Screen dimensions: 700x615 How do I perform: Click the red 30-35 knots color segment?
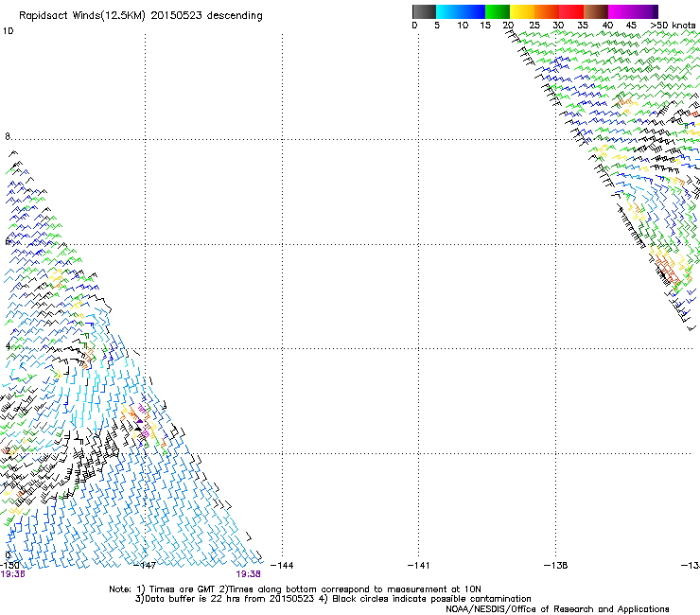coord(571,11)
